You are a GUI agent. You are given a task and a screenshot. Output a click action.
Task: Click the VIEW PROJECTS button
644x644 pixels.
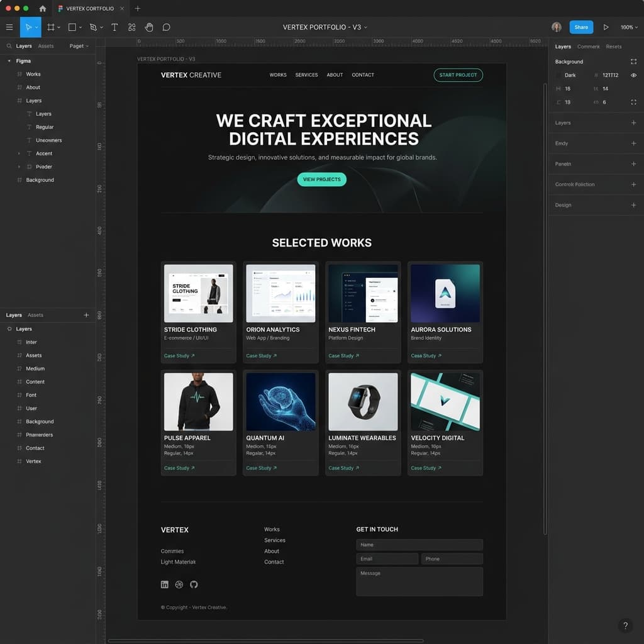point(321,179)
